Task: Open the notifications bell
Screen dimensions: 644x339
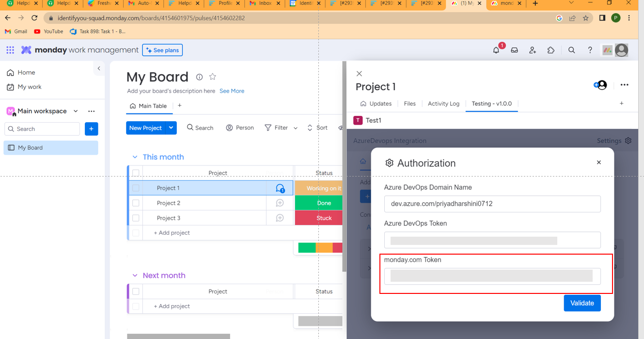Action: pyautogui.click(x=496, y=50)
